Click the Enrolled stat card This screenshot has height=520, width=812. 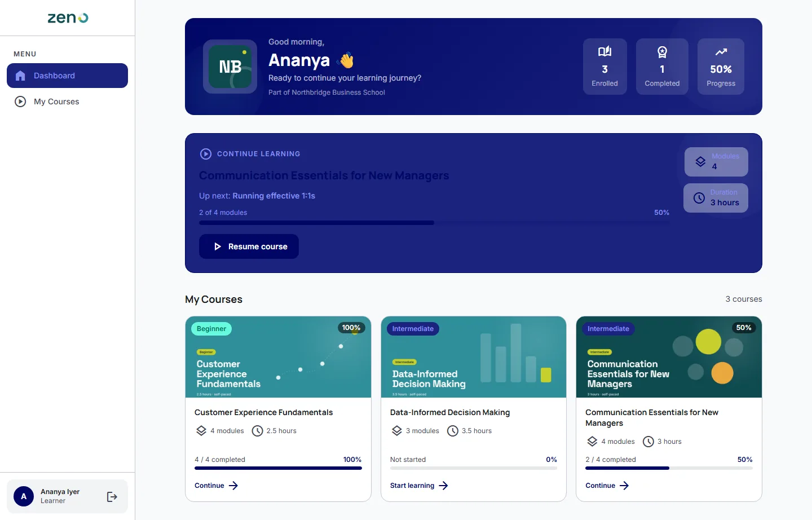coord(604,67)
